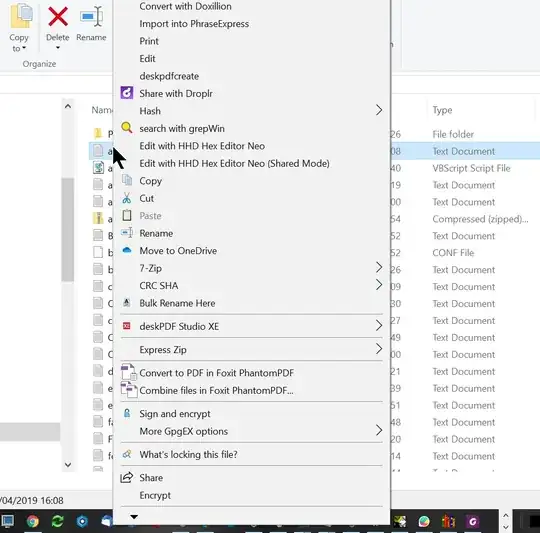Screen dimensions: 540x533
Task: Choose deskpdfcreate menu entry
Action: coord(169,76)
